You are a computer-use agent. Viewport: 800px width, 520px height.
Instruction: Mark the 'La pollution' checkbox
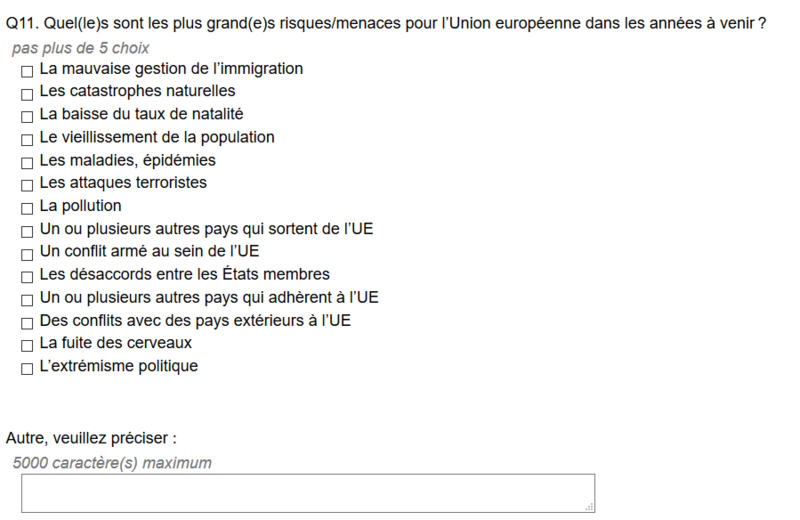tap(27, 209)
